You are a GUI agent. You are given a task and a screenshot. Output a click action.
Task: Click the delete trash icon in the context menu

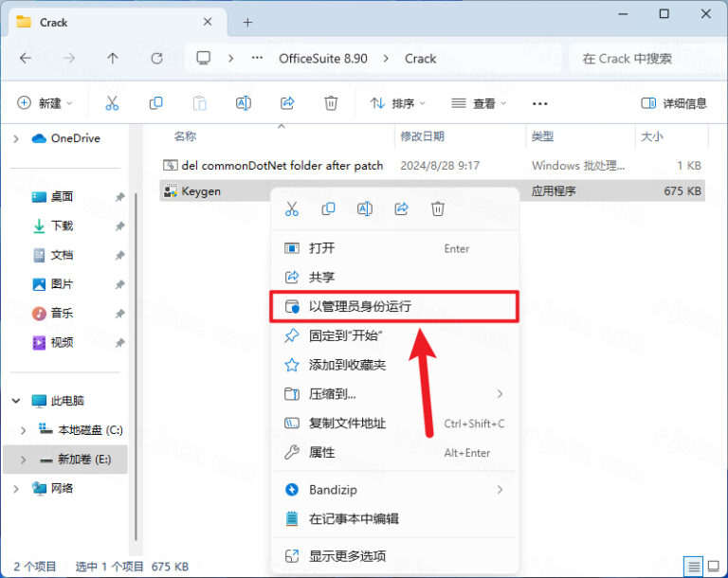tap(437, 208)
